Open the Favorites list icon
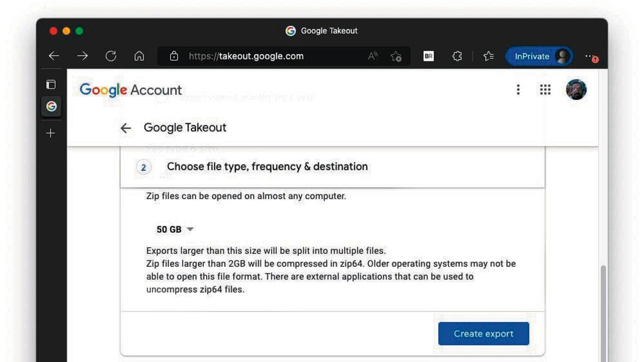The image size is (644, 362). (x=489, y=56)
